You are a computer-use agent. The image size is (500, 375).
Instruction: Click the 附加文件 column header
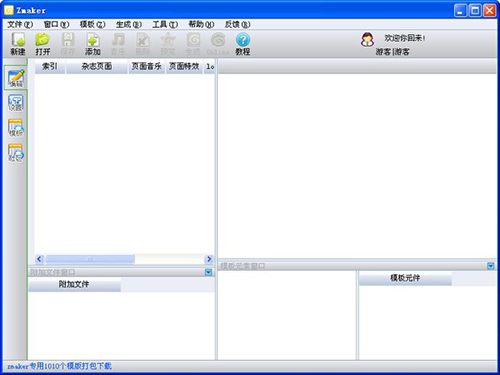click(74, 284)
